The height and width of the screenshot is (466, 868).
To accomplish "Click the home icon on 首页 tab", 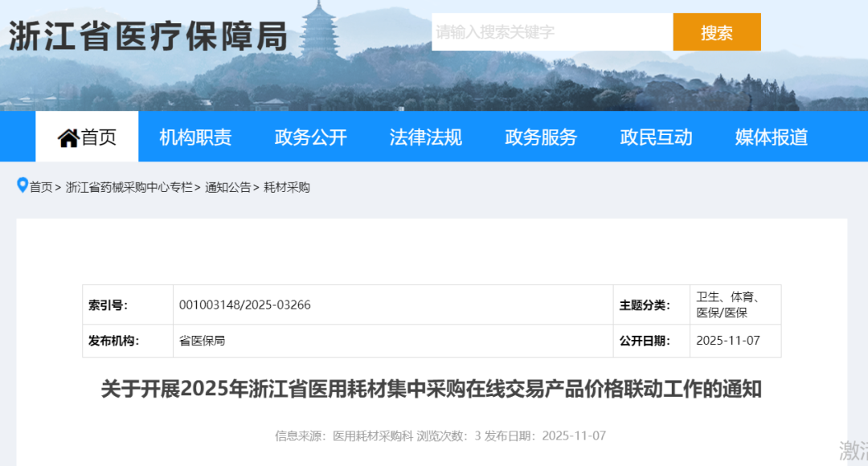I will pos(67,137).
